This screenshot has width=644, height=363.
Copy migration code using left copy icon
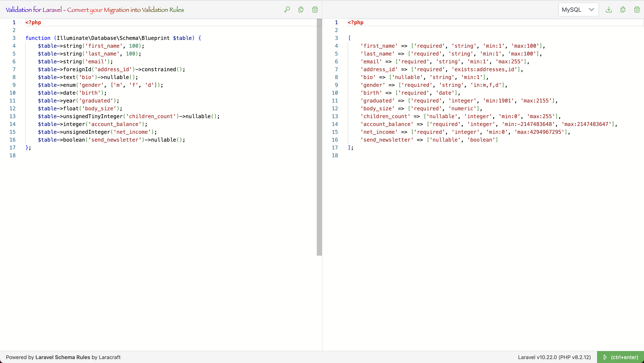(x=301, y=10)
